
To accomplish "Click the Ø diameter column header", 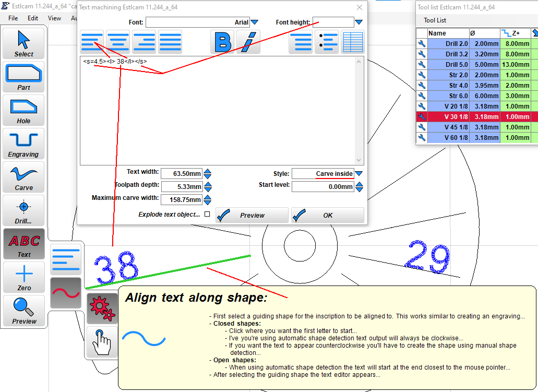I will 484,33.
